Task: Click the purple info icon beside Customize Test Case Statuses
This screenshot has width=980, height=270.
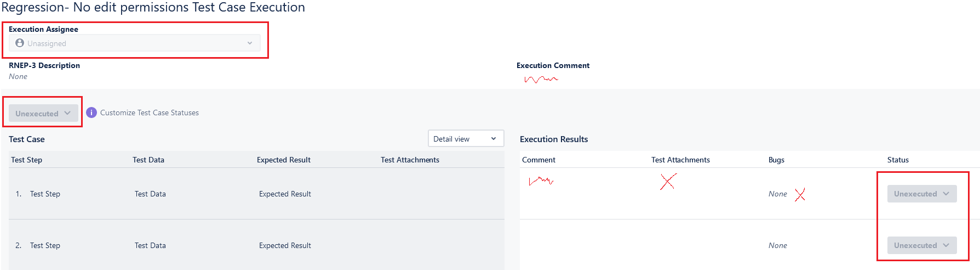Action: (x=91, y=113)
